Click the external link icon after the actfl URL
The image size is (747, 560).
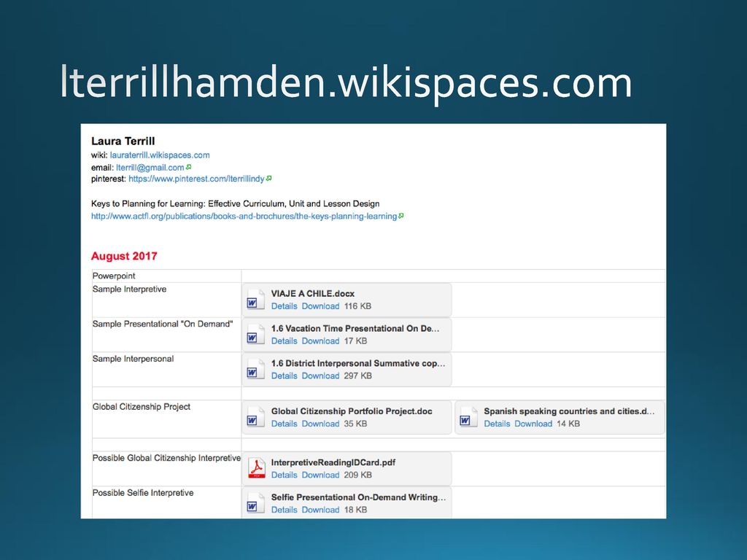(401, 216)
